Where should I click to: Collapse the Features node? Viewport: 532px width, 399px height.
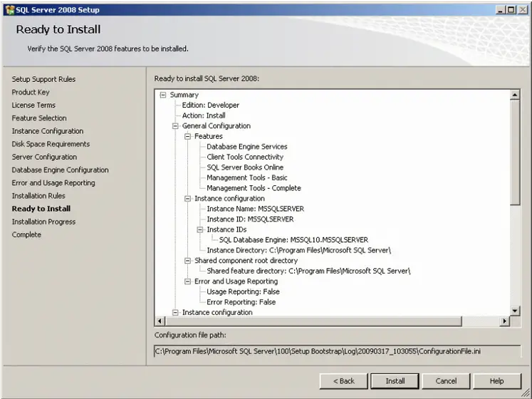tap(187, 136)
